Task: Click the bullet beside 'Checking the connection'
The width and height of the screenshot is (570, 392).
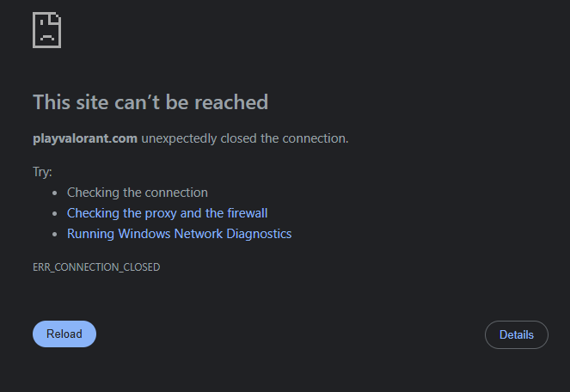Action: click(x=54, y=193)
